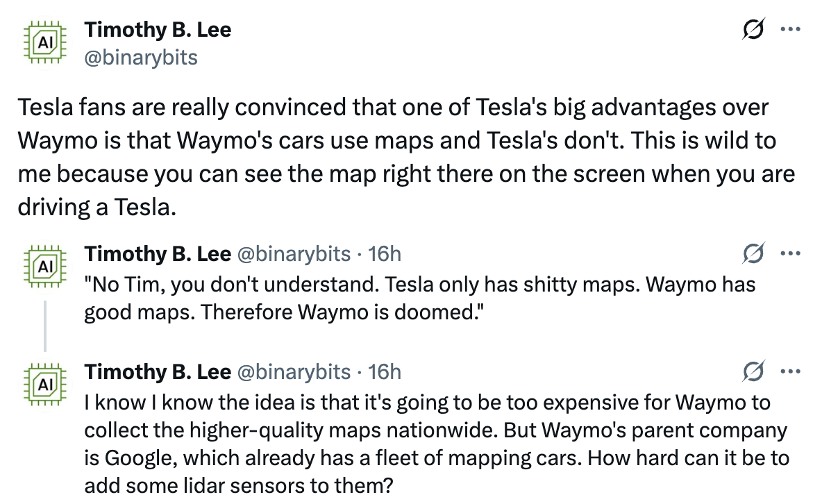Click the author name on the lidar sensors reply
The height and width of the screenshot is (504, 822).
158,373
